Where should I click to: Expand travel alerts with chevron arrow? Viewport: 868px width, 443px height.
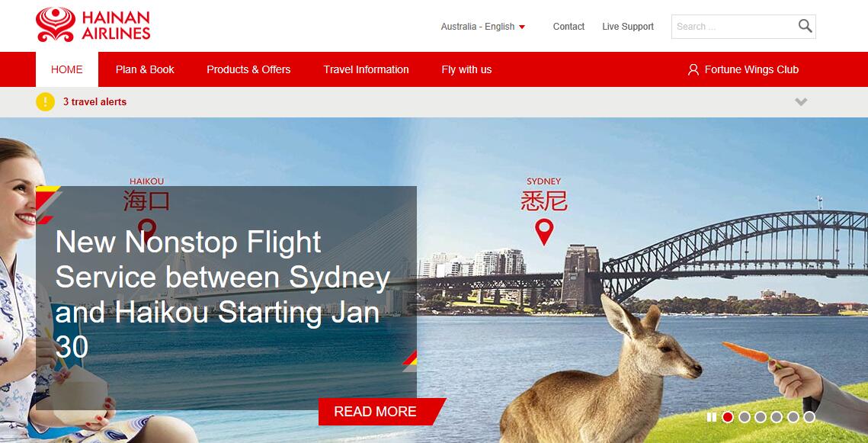[x=801, y=102]
